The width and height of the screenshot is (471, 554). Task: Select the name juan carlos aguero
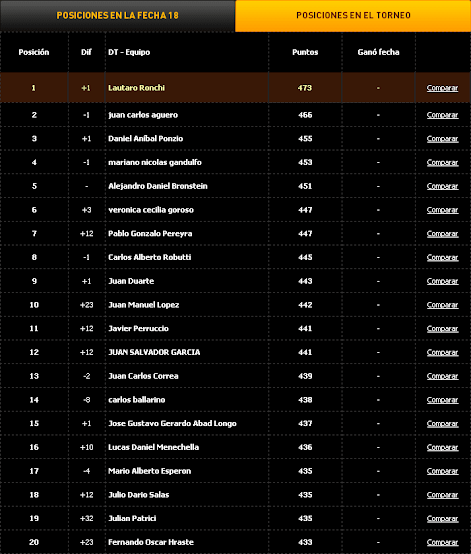pyautogui.click(x=143, y=115)
